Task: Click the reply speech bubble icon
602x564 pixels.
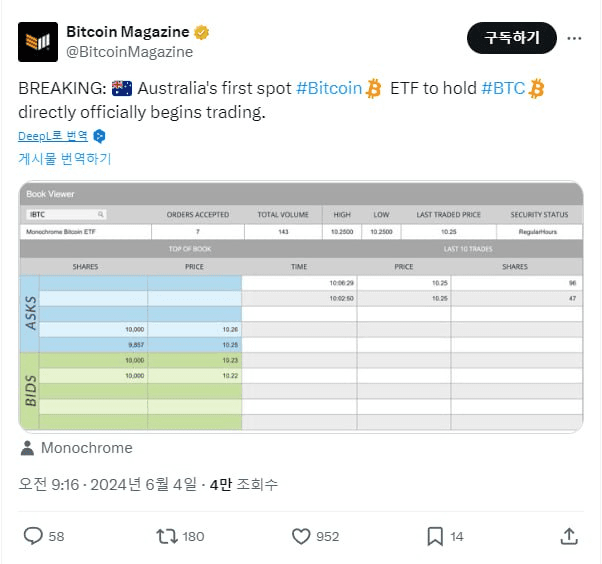Action: tap(33, 536)
